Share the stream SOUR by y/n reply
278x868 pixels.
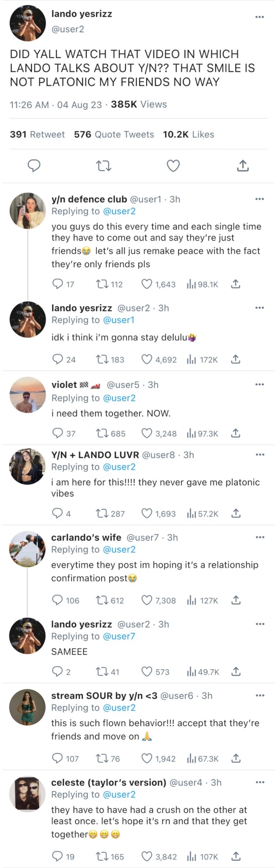point(236,758)
